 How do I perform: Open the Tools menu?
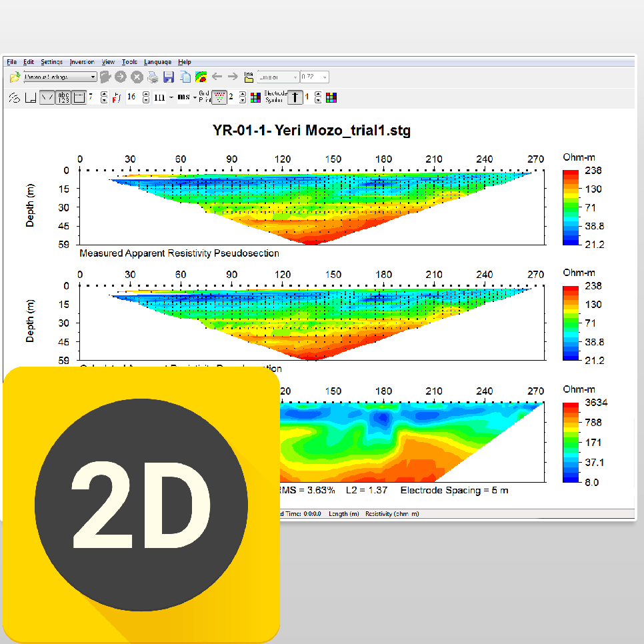[x=129, y=61]
